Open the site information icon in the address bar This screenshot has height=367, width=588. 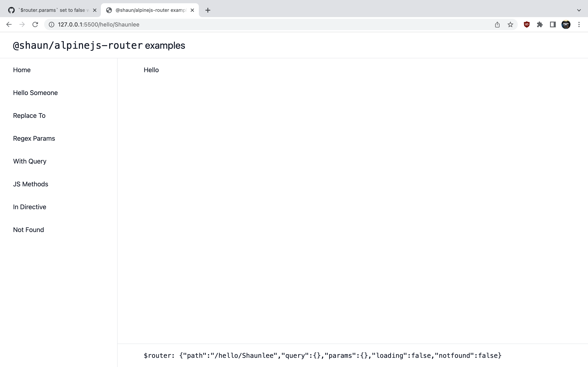pyautogui.click(x=51, y=24)
